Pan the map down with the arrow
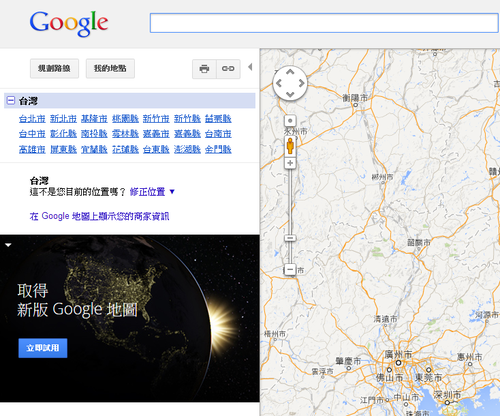Viewport: 500px width, 416px height. click(x=290, y=94)
